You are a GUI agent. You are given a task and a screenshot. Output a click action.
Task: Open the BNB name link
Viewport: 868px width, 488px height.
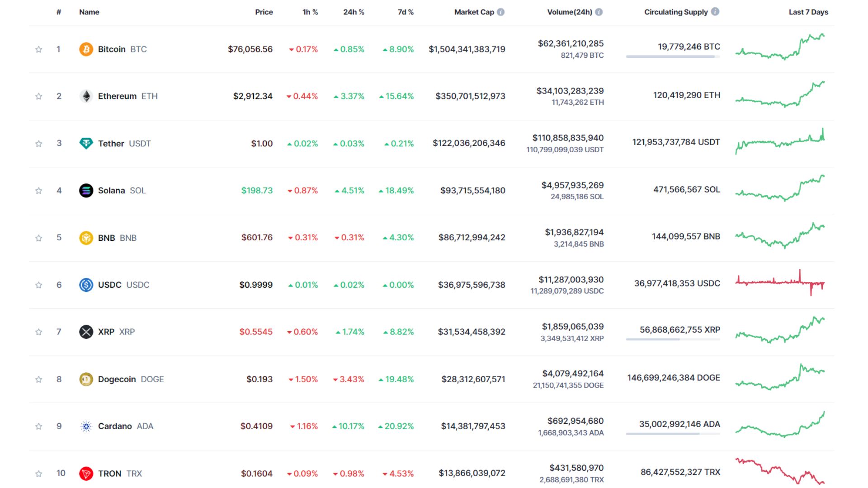tap(106, 237)
